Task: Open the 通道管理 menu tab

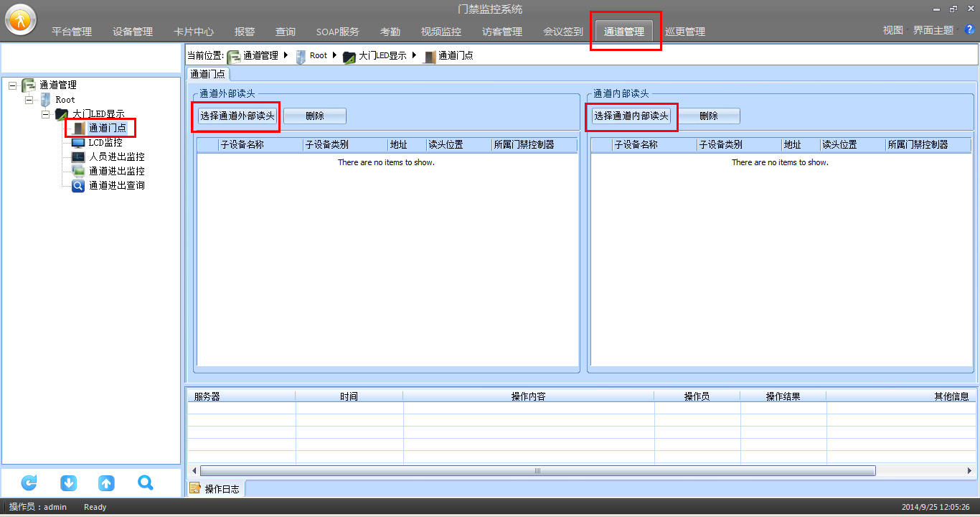Action: click(624, 32)
